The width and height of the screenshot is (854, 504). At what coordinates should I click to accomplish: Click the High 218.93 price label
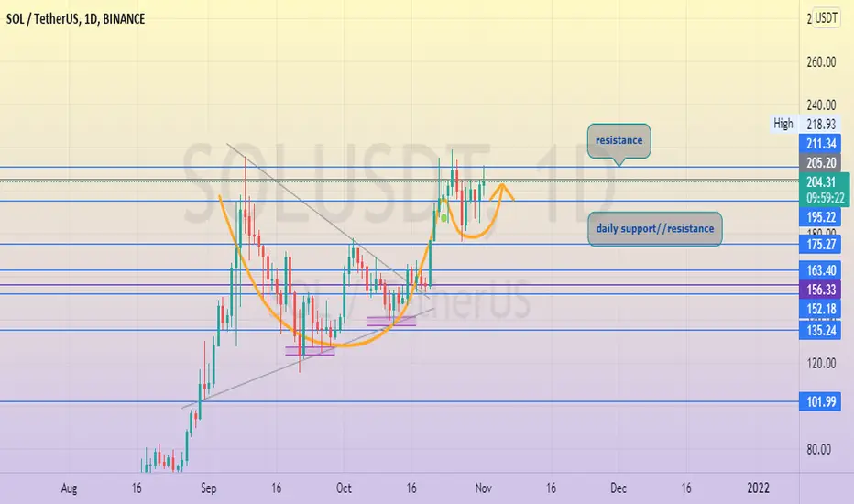[x=821, y=125]
